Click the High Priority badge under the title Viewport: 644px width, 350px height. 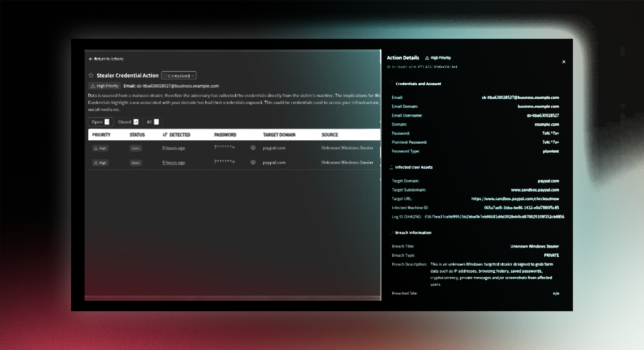coord(105,86)
